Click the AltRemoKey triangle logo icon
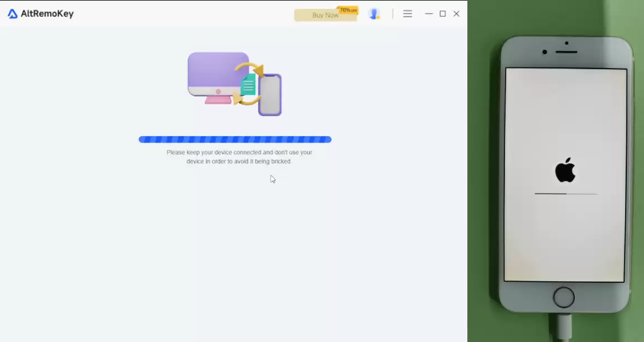644x342 pixels. (x=12, y=14)
